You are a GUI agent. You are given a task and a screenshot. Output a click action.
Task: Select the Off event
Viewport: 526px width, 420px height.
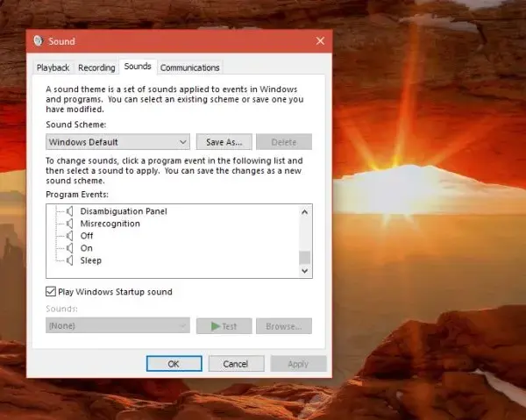(87, 236)
